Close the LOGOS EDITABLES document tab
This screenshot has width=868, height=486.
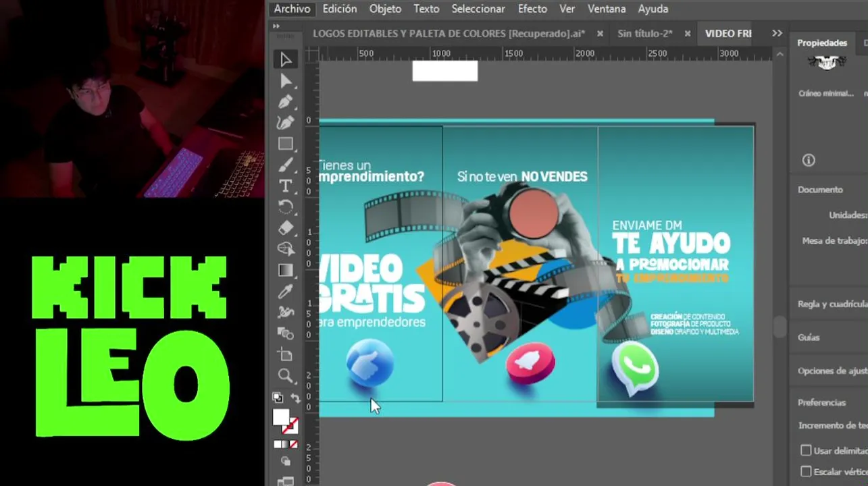click(600, 34)
